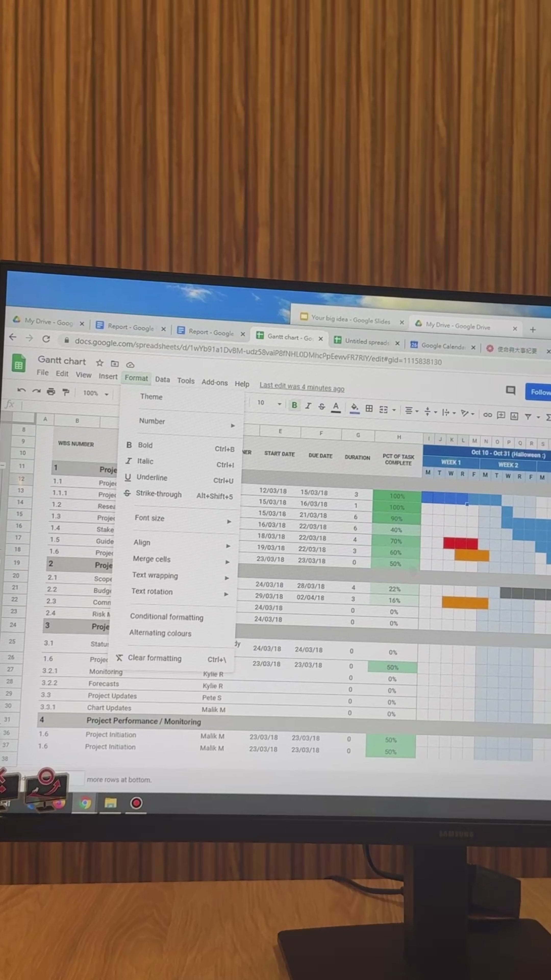Click the paint format roller icon

point(66,392)
